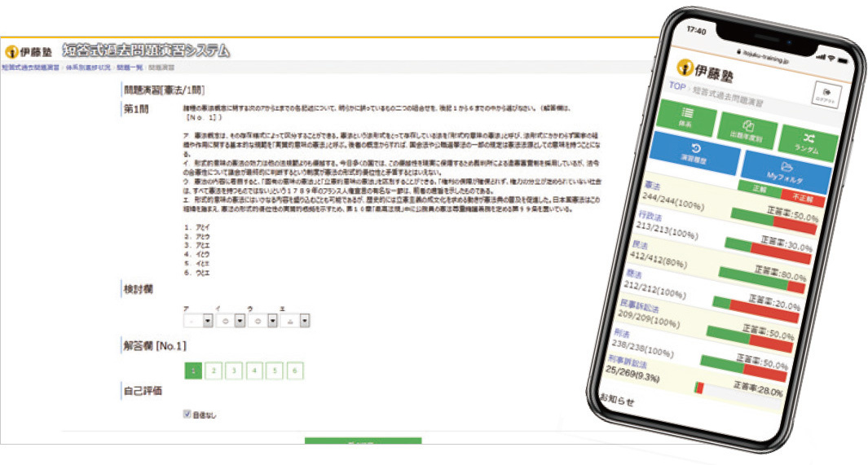Click the green submit button at bottom
868x465 pixels.
[x=363, y=441]
